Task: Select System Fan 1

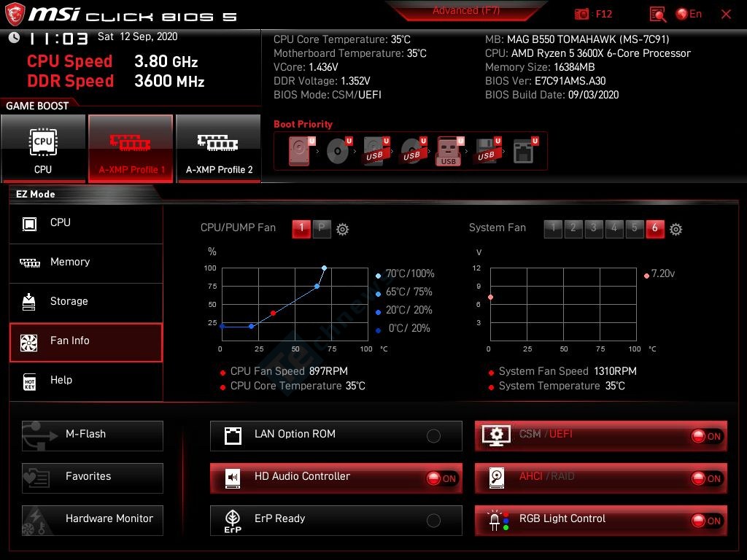Action: coord(553,228)
